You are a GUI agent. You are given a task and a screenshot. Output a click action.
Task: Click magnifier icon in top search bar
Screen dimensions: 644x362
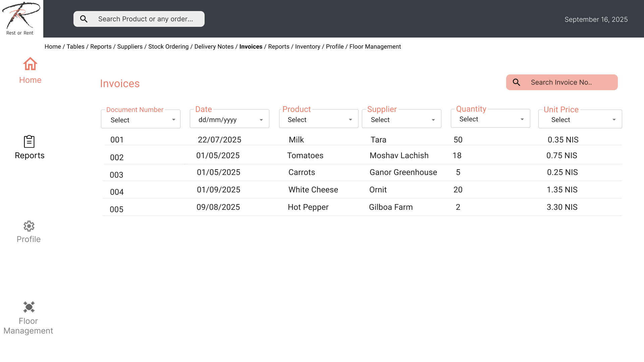(x=84, y=19)
